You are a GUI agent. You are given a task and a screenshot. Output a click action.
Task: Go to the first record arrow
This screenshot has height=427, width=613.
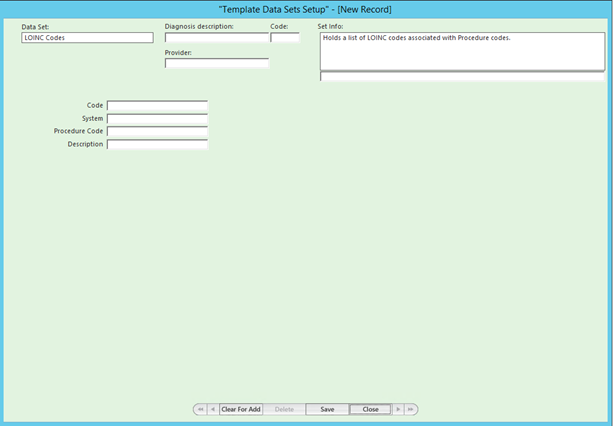click(x=200, y=409)
